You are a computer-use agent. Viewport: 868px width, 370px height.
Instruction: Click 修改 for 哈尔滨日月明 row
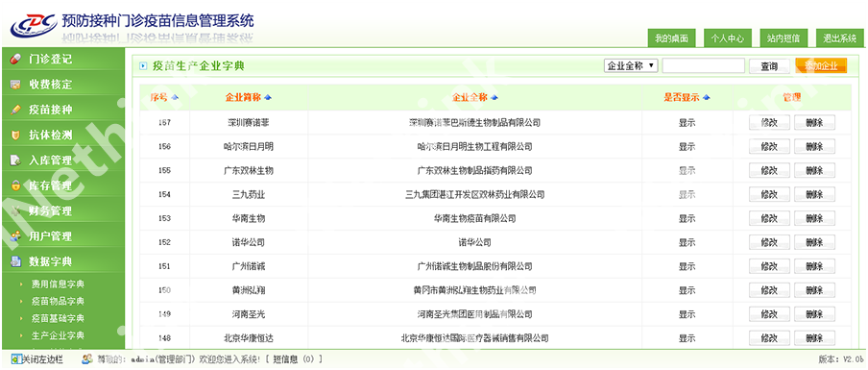[769, 147]
